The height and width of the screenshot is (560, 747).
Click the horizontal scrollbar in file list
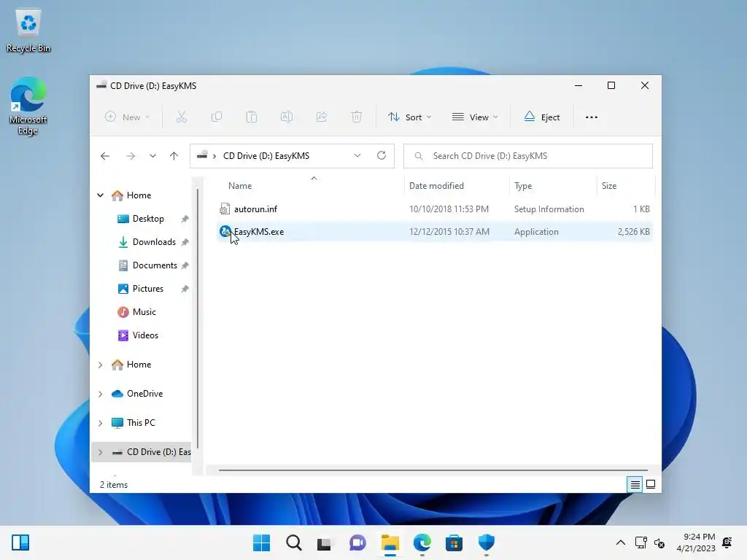(x=433, y=470)
